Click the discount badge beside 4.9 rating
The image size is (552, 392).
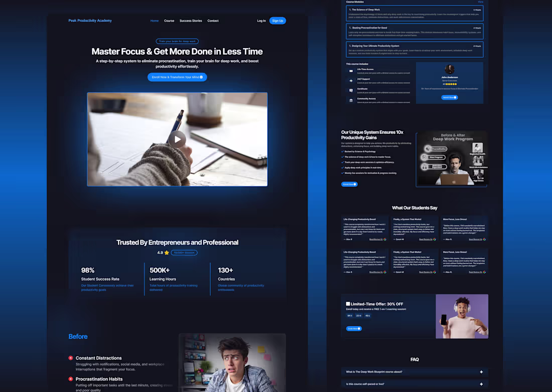[184, 253]
